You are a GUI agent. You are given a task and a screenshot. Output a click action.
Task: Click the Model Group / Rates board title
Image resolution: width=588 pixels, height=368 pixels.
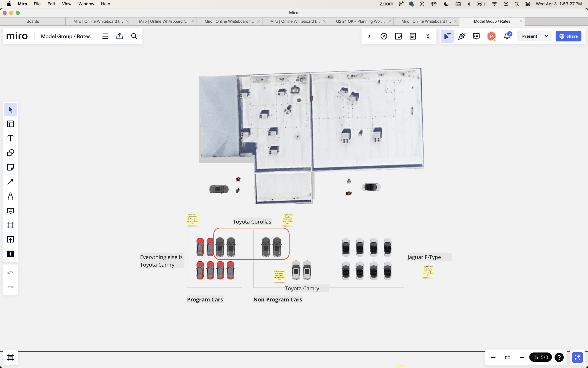pos(66,36)
